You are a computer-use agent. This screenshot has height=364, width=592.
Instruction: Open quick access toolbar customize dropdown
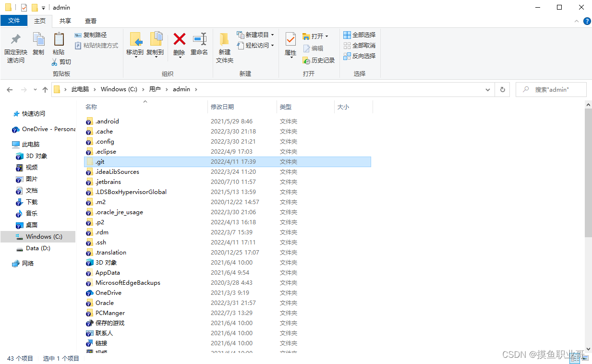coord(43,8)
